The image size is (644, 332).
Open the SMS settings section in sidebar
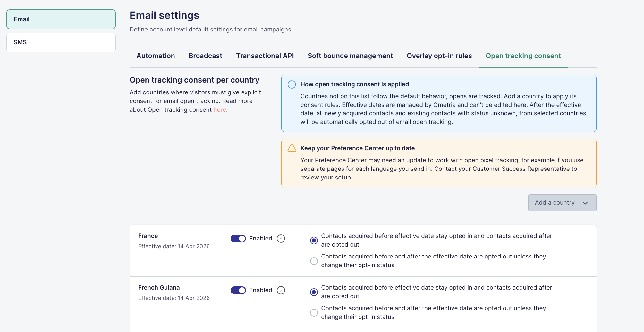pos(61,42)
